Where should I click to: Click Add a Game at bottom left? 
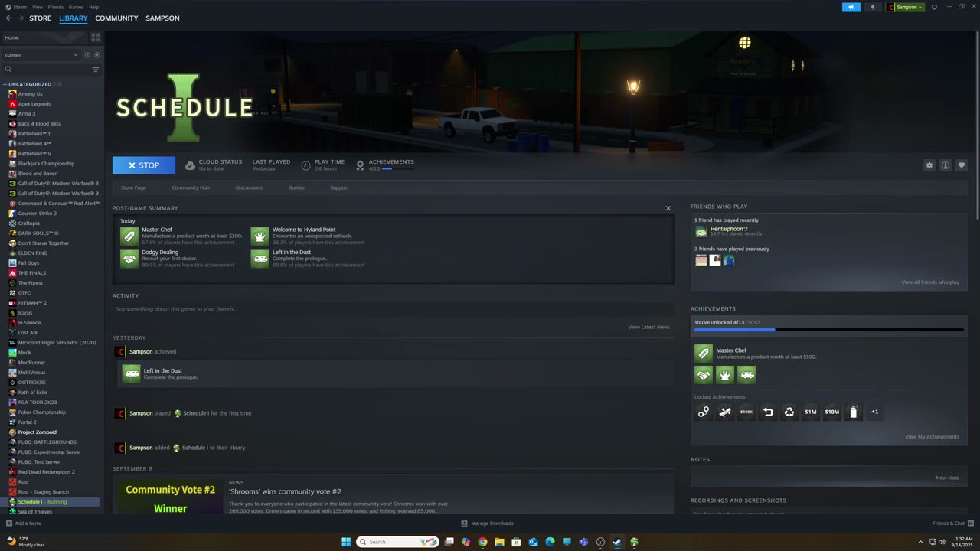(24, 523)
